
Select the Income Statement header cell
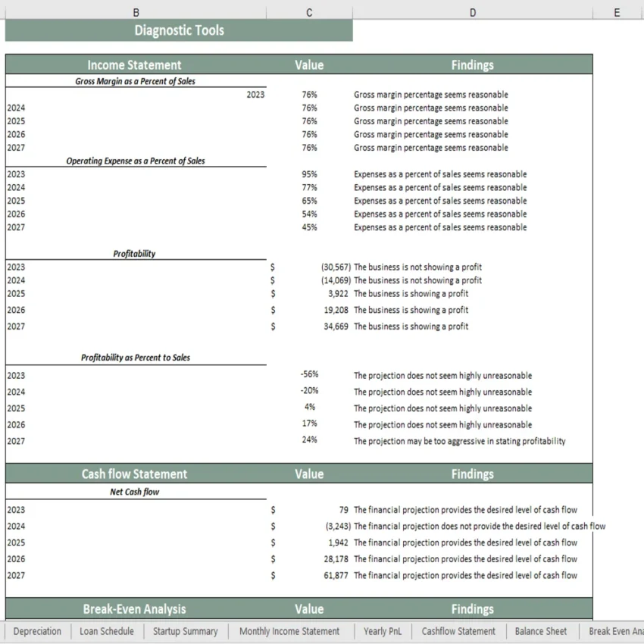point(134,64)
